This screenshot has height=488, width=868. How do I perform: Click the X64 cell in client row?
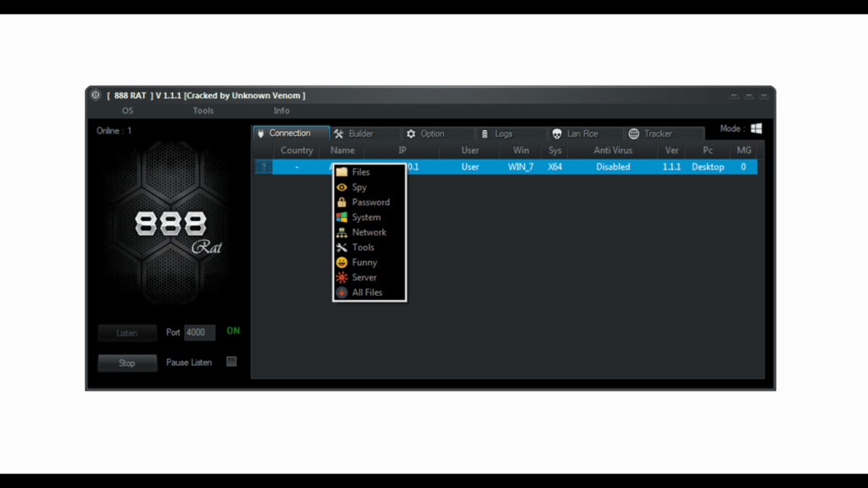[554, 167]
